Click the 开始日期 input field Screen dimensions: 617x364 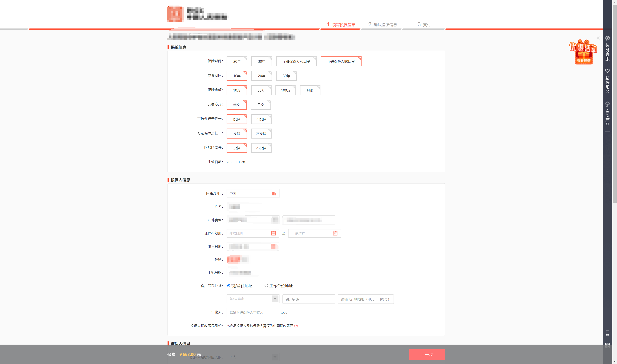[x=253, y=233]
